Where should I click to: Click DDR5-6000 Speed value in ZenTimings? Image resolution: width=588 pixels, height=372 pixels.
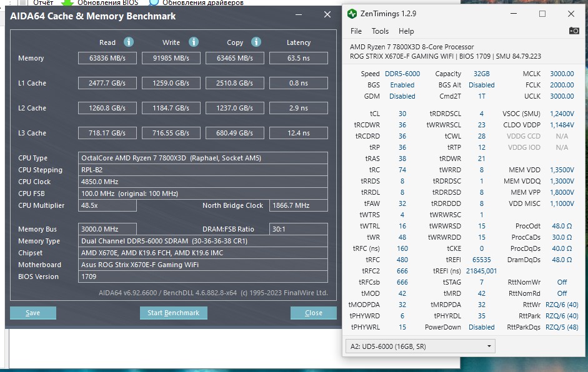(402, 74)
